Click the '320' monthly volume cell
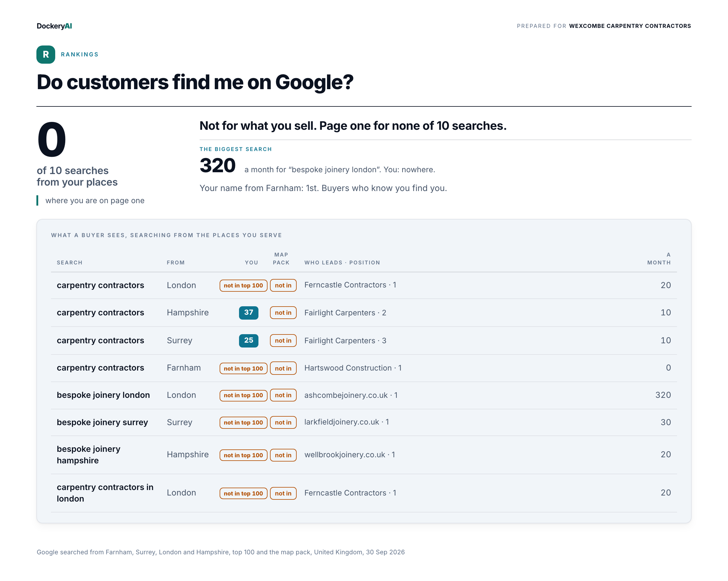The height and width of the screenshot is (581, 728). pyautogui.click(x=663, y=395)
